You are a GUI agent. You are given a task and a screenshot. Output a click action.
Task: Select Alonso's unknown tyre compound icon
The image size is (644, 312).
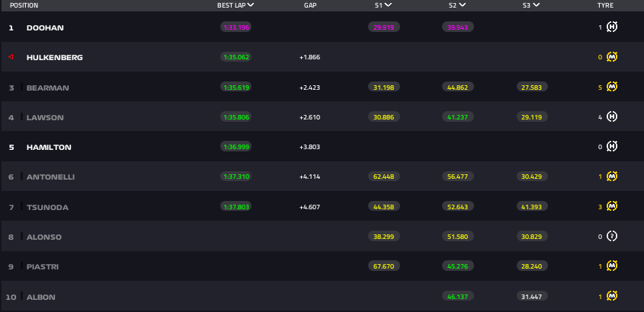tap(611, 237)
